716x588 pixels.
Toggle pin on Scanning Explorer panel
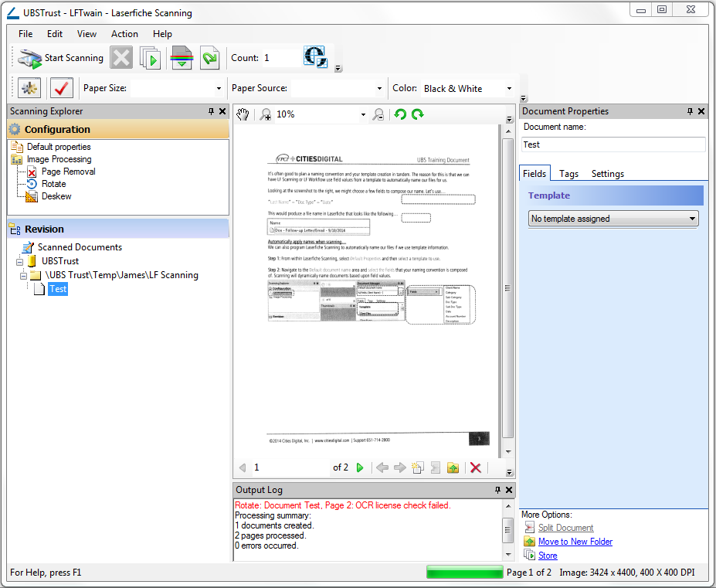212,111
